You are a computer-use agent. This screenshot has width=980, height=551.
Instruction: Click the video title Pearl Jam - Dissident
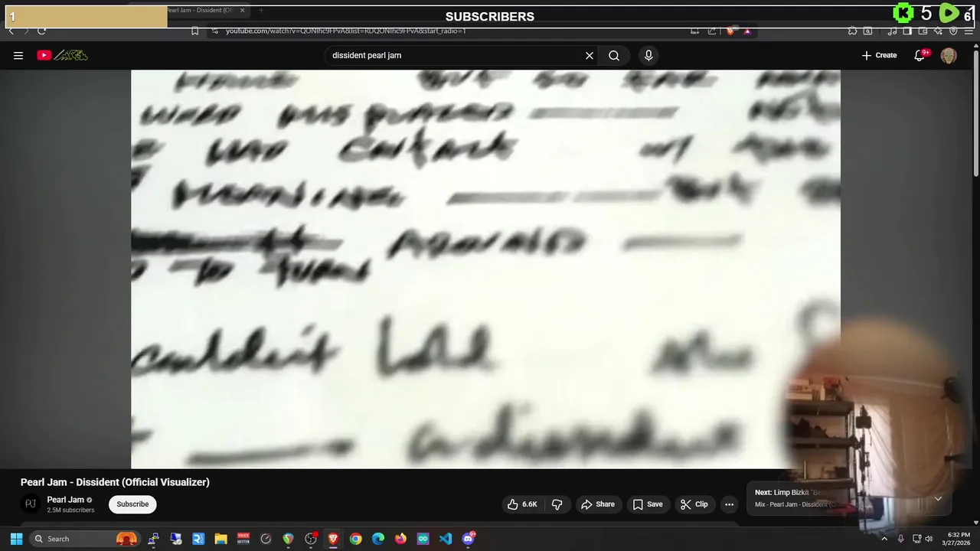pos(115,482)
